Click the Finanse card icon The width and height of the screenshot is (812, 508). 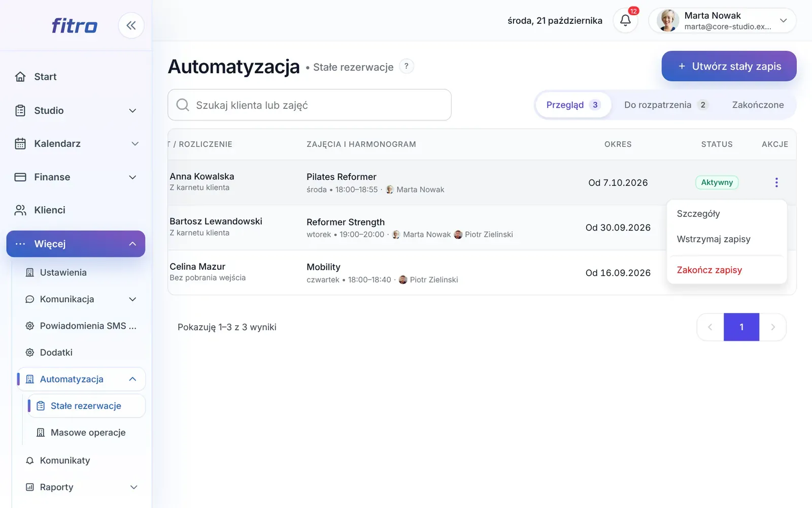tap(20, 177)
